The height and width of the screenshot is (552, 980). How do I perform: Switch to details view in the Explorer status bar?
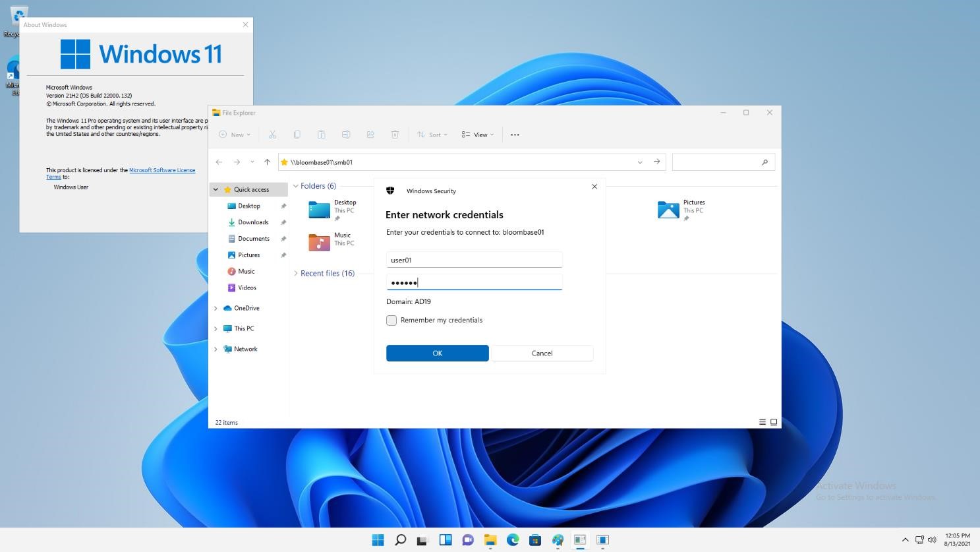coord(763,422)
